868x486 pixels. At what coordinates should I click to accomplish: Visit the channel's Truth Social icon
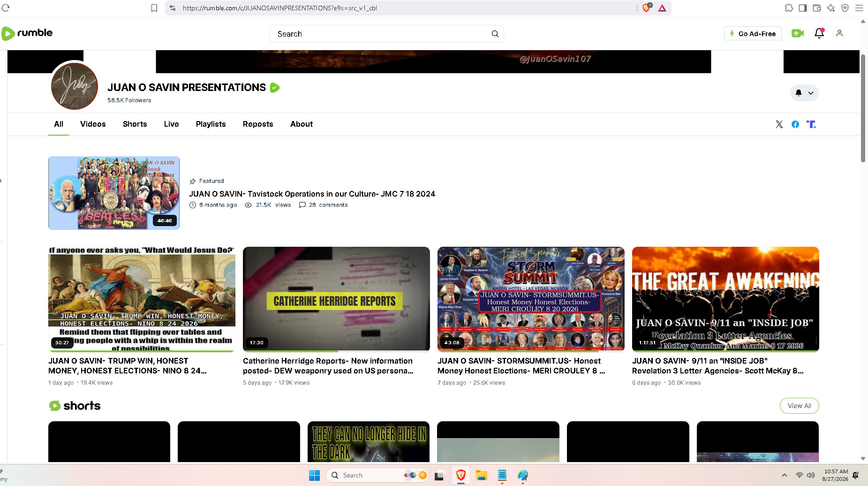point(811,124)
